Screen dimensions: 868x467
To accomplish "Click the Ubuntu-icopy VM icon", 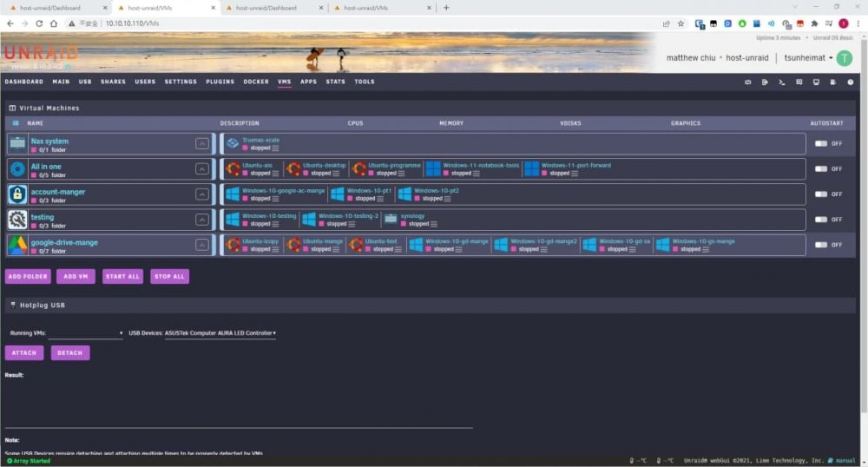I will tap(233, 245).
